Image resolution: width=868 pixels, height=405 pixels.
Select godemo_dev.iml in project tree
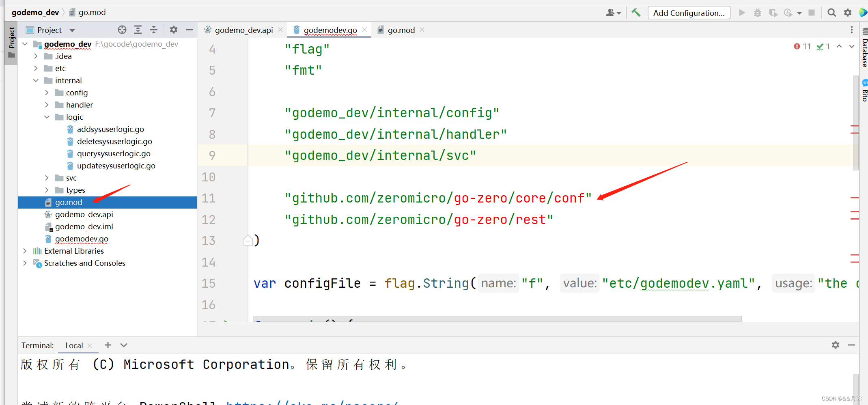click(84, 226)
